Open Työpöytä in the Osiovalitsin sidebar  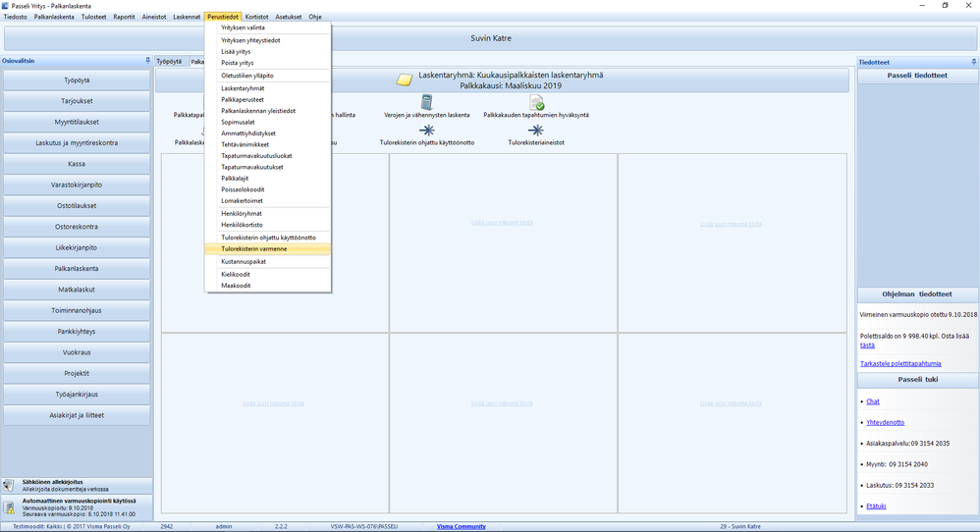pos(77,80)
